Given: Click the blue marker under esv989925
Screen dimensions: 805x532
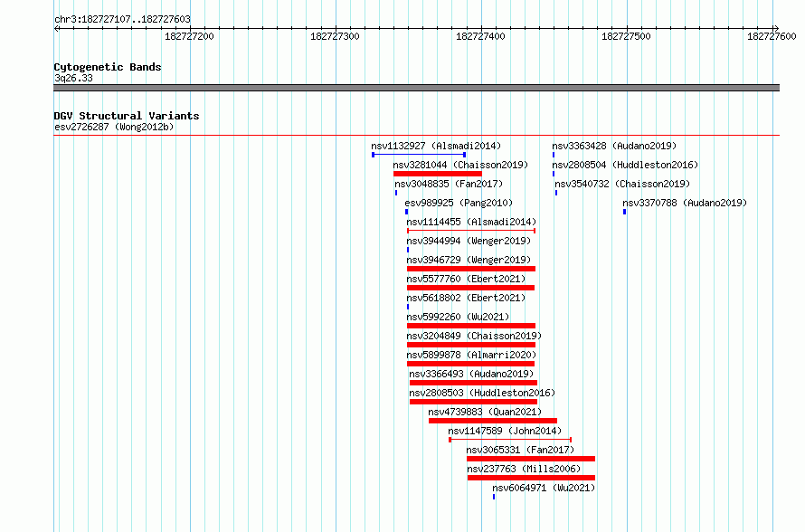Looking at the screenshot, I should [x=407, y=212].
